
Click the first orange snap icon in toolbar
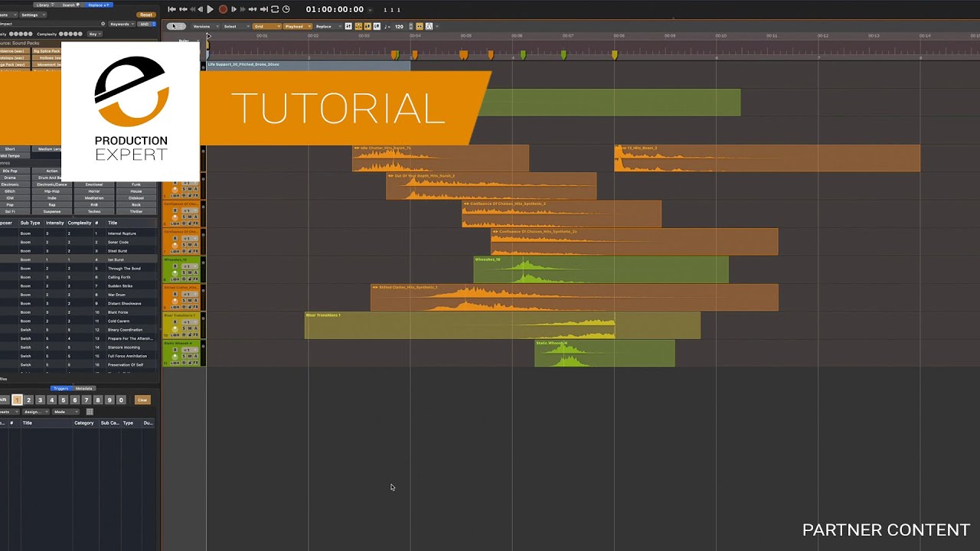[358, 26]
